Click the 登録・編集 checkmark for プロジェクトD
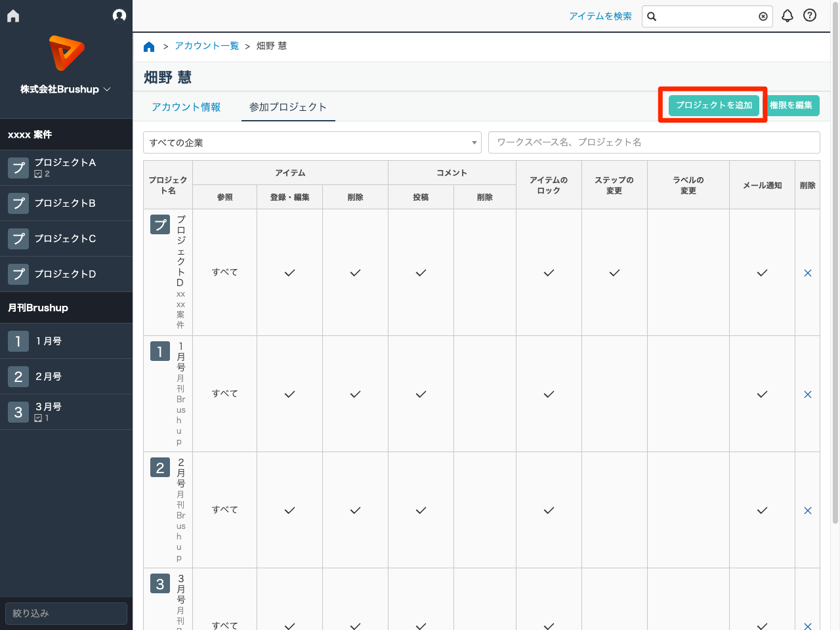The height and width of the screenshot is (630, 840). click(289, 273)
